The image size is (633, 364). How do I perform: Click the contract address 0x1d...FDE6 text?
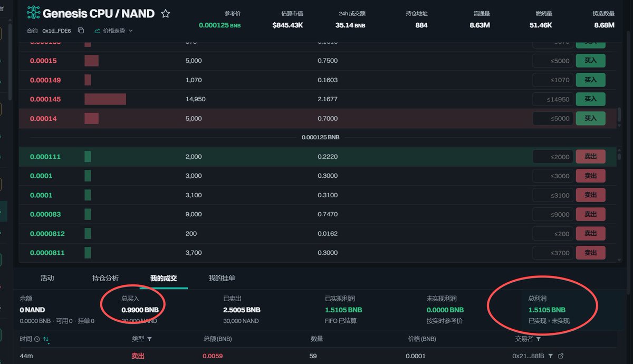(x=56, y=31)
